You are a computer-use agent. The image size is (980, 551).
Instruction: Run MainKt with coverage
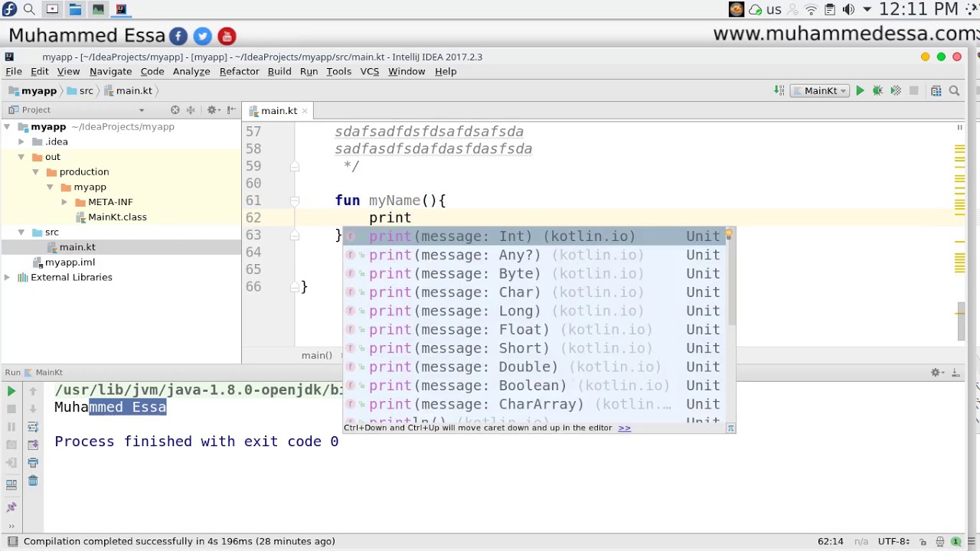pyautogui.click(x=896, y=91)
